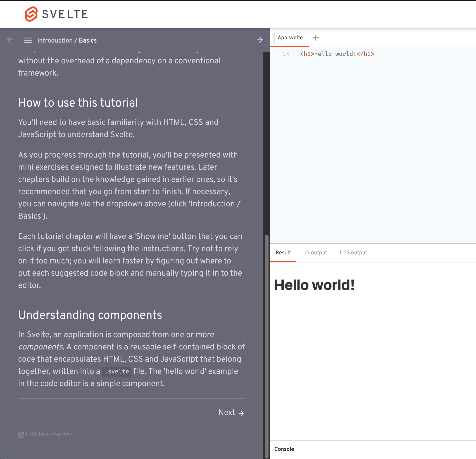Go to previous chapter using back arrow
Image resolution: width=476 pixels, height=459 pixels.
[10, 40]
